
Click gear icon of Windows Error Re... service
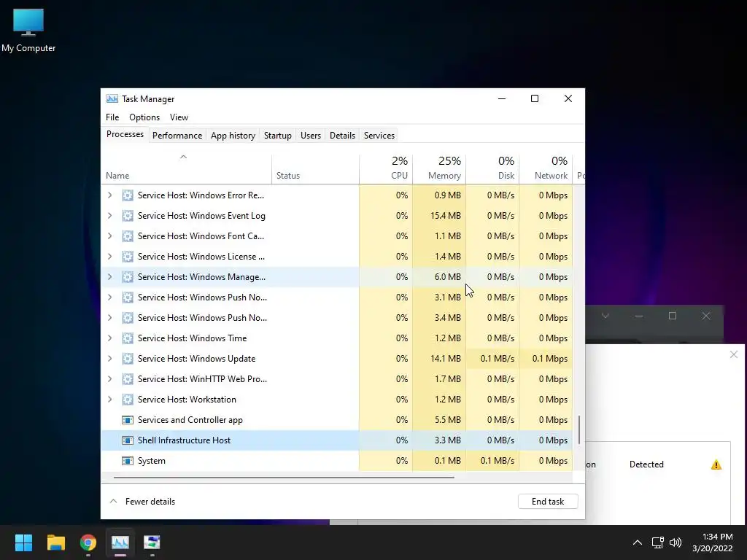click(x=127, y=195)
